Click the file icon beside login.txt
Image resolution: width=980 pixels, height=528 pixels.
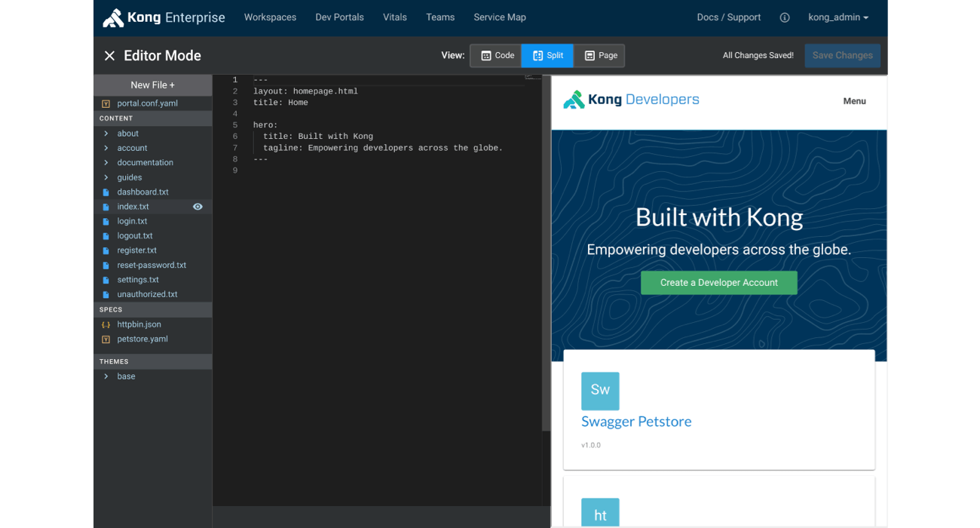[106, 220]
